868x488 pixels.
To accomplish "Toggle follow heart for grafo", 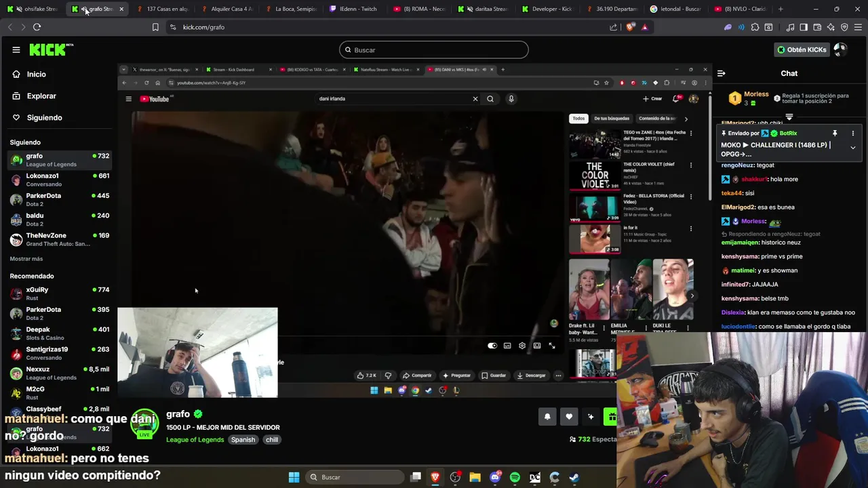I will [x=569, y=417].
